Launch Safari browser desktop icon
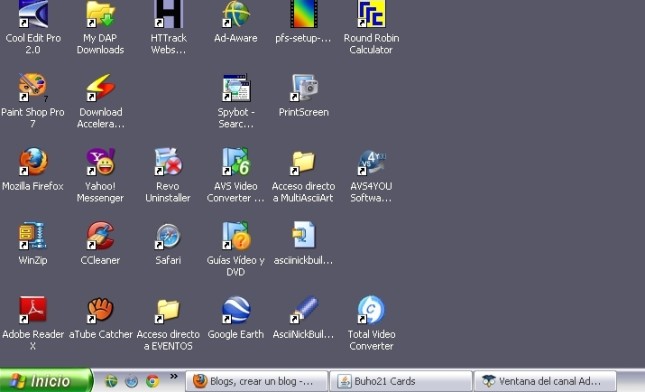645x392 pixels. (168, 236)
